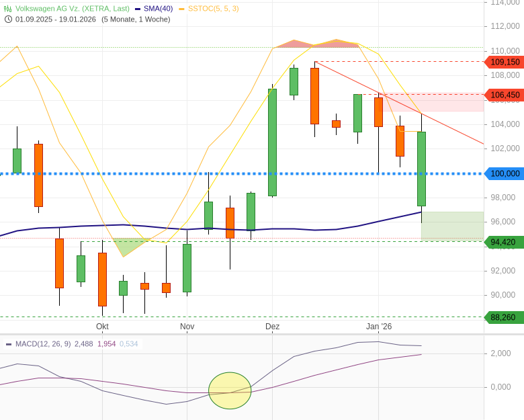Click the MACD legend line marker
Image resolution: width=524 pixels, height=420 pixels.
[9, 344]
